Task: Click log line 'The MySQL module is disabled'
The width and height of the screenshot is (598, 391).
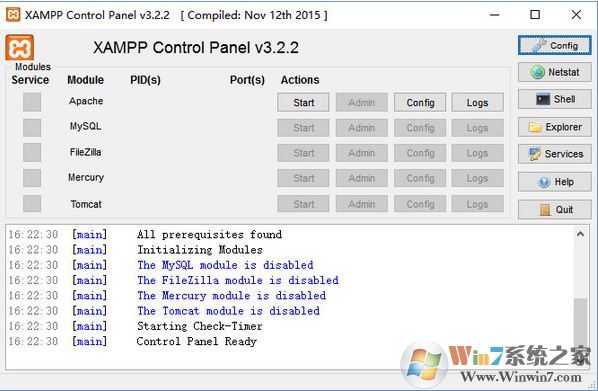Action: [225, 265]
